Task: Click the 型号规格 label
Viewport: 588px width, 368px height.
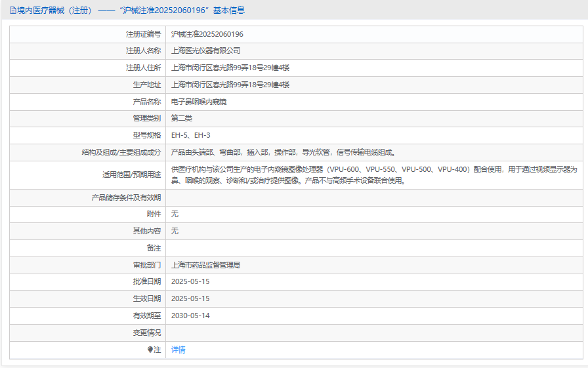Action: (x=146, y=135)
